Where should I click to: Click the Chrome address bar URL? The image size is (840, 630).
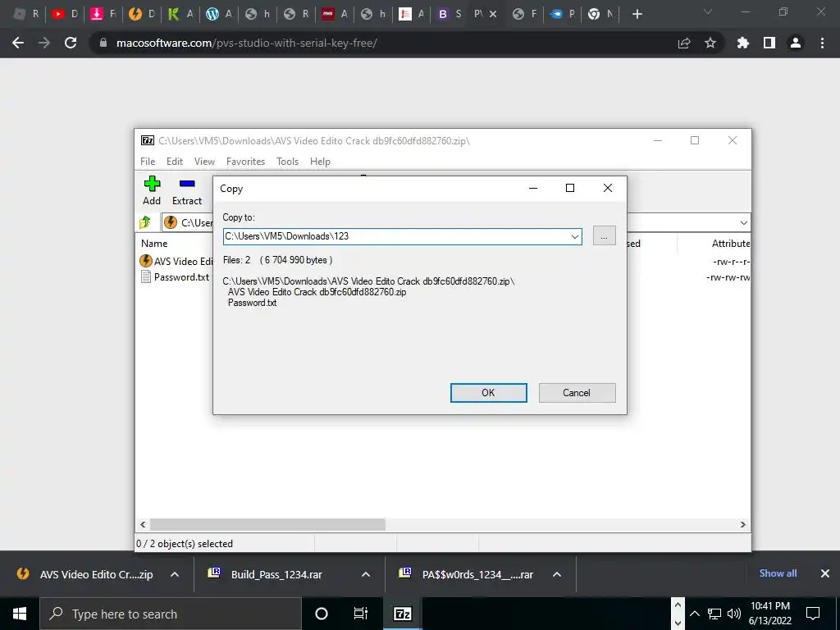pos(246,43)
